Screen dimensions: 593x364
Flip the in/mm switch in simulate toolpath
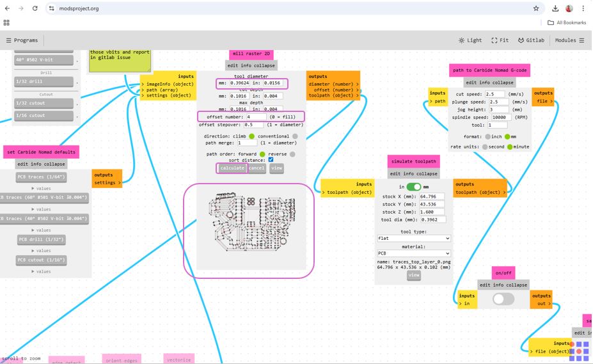tap(414, 187)
